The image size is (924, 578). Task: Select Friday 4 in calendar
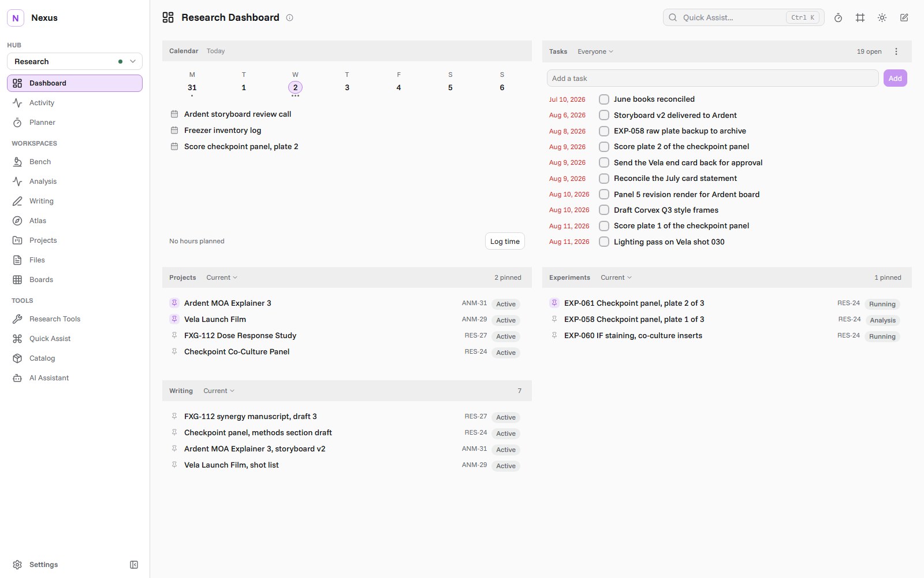click(398, 87)
